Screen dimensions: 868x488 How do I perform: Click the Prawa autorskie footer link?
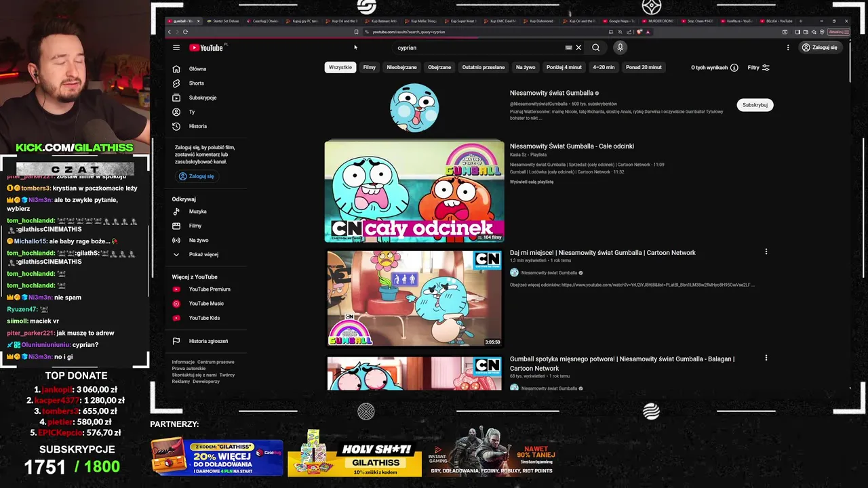click(189, 369)
